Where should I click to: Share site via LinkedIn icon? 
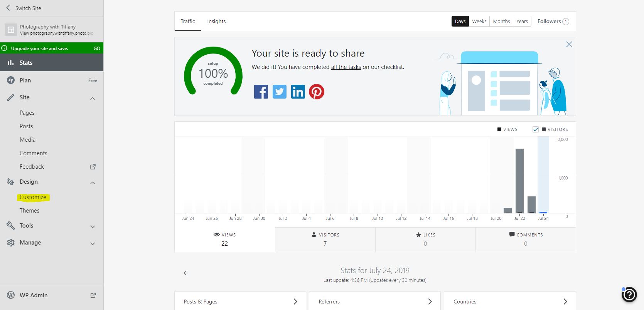[298, 92]
